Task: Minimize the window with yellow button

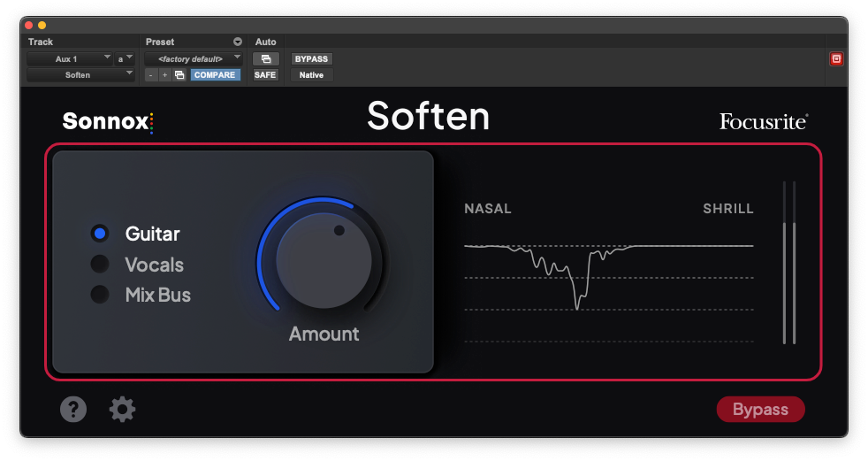Action: [42, 25]
